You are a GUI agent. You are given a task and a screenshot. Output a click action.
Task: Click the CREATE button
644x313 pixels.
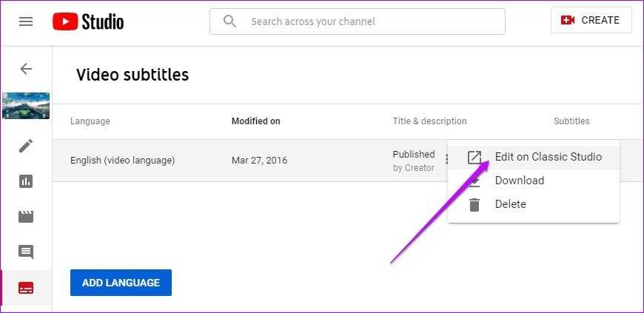click(x=591, y=21)
